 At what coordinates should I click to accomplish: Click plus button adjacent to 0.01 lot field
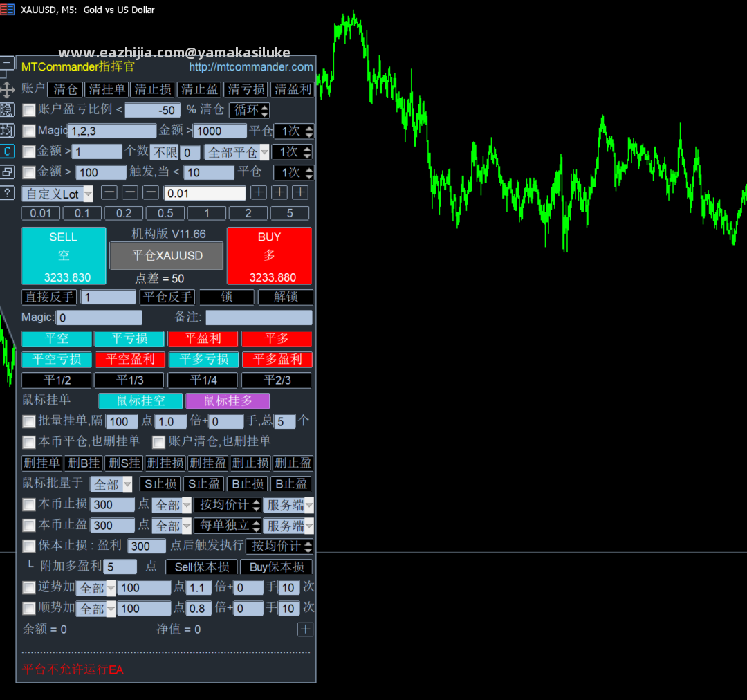click(x=259, y=192)
